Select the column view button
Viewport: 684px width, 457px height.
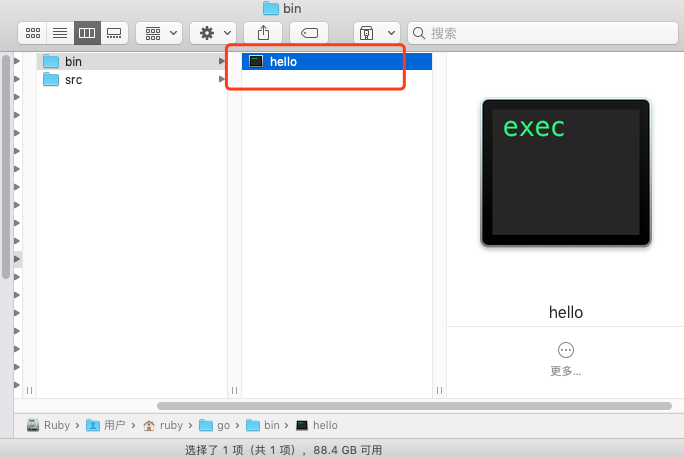pyautogui.click(x=87, y=33)
